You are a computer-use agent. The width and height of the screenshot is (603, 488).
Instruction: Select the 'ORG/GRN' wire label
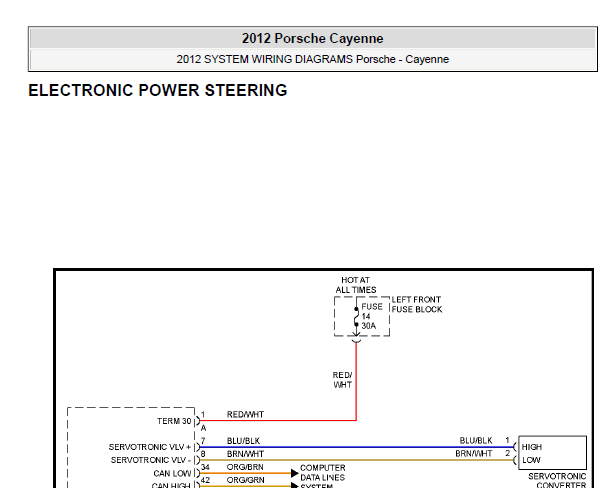point(245,480)
